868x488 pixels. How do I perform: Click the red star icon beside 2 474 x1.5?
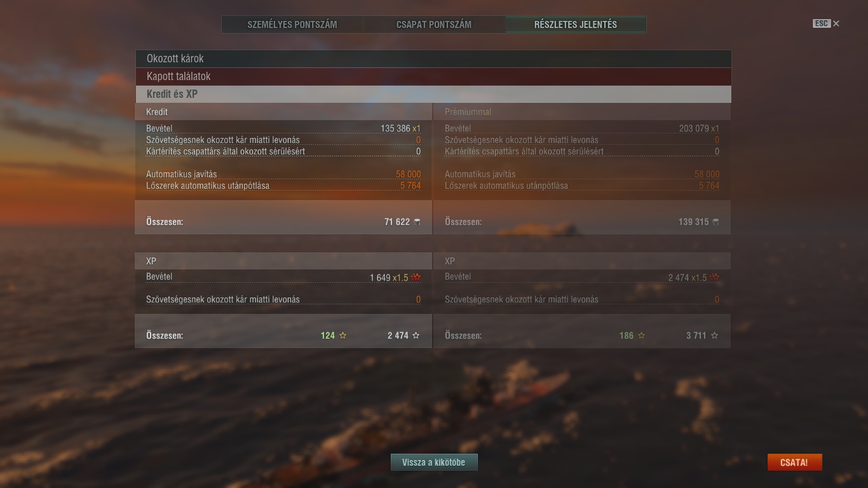tap(715, 278)
